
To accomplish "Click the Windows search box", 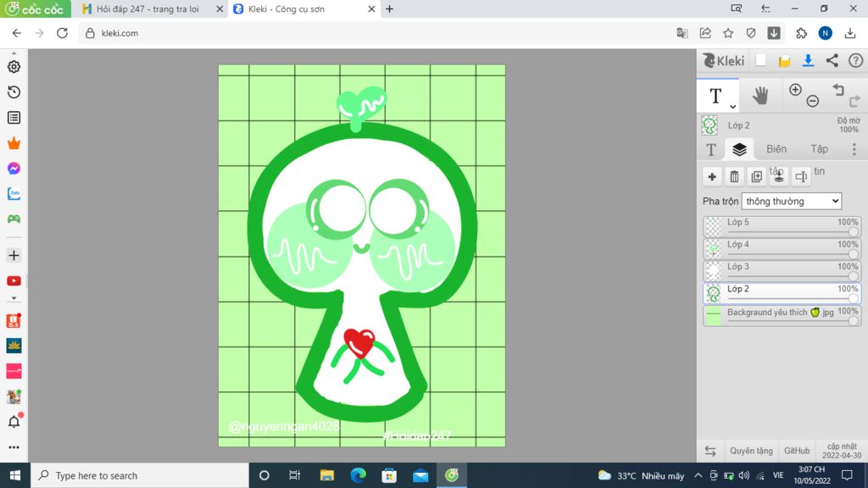I will coord(140,475).
